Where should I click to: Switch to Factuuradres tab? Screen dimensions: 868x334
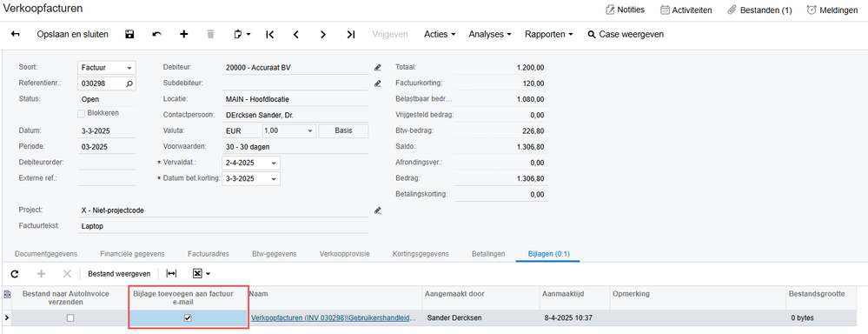(x=209, y=254)
